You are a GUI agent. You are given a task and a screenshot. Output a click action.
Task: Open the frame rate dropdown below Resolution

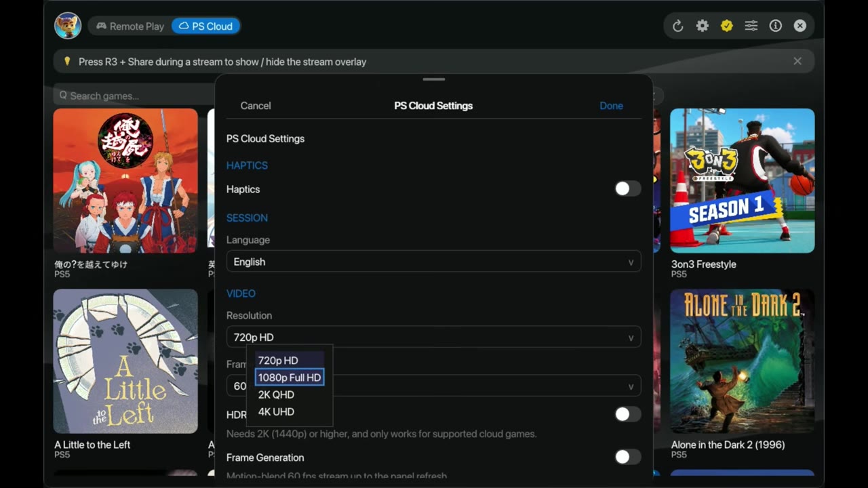[434, 386]
